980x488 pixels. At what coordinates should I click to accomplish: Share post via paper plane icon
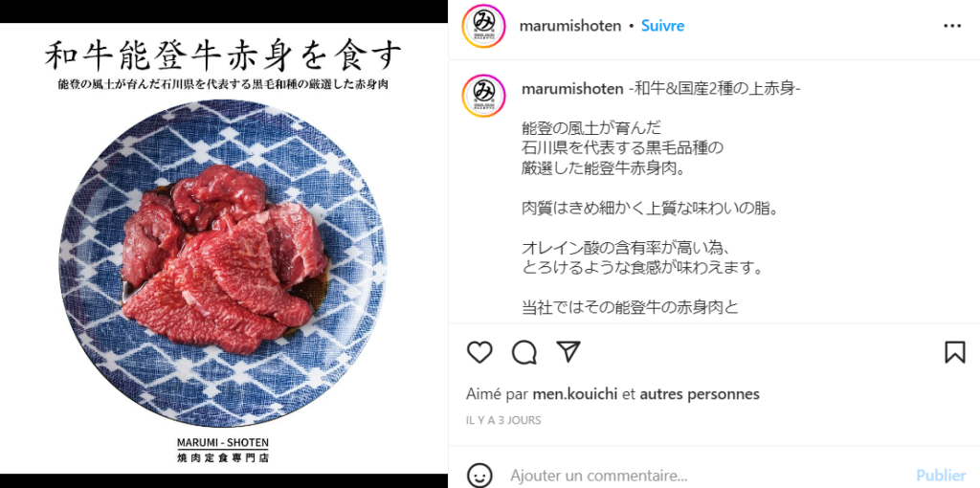tap(568, 352)
